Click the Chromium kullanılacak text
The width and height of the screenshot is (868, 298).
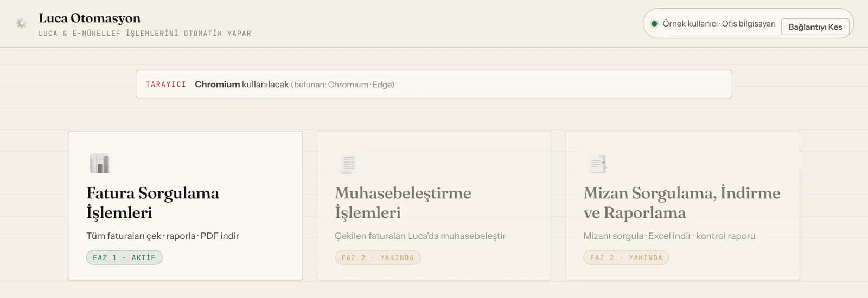pos(242,85)
